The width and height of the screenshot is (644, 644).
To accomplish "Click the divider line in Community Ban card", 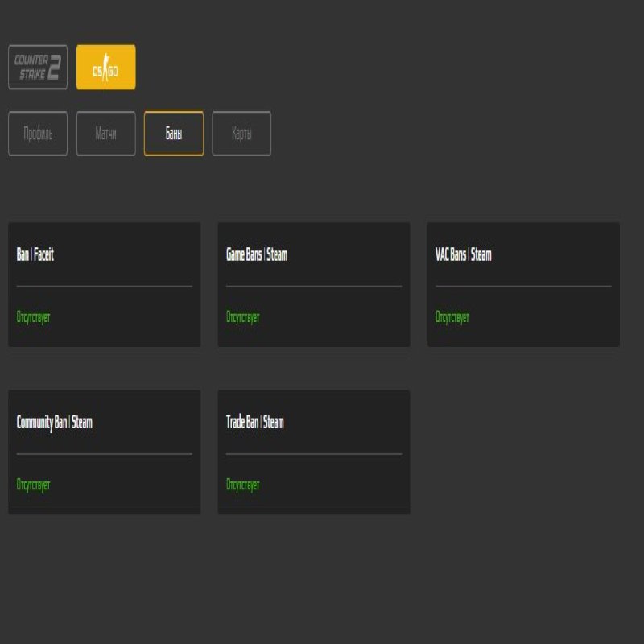I will (x=105, y=453).
